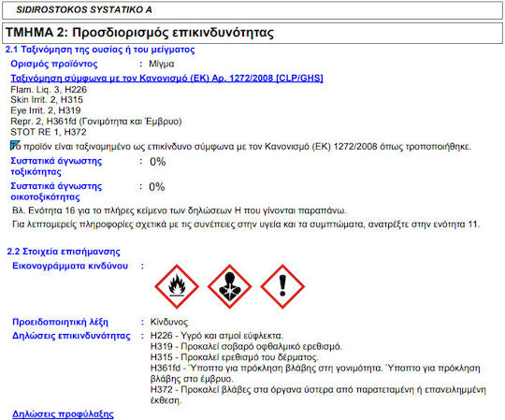The image size is (505, 420).
Task: Click the Κίνδυνος signal word
Action: [169, 322]
